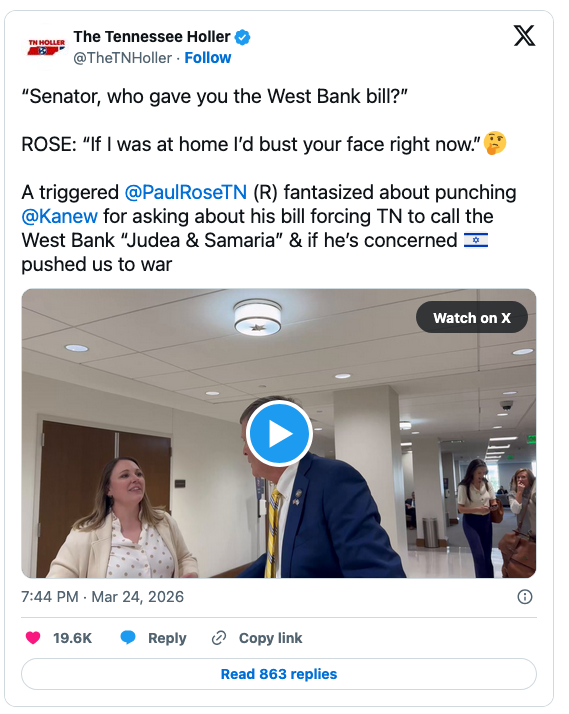Image resolution: width=569 pixels, height=714 pixels.
Task: Click the Watch on X button
Action: (x=472, y=317)
